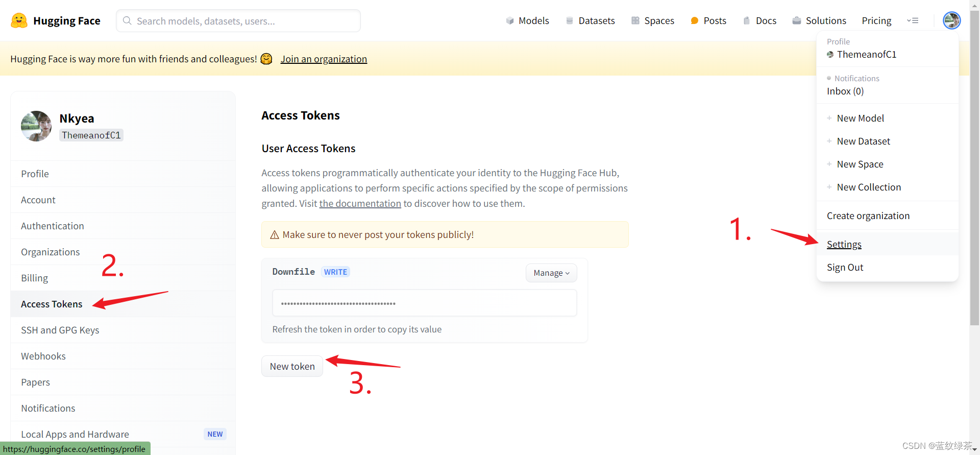Select Access Tokens in sidebar
Viewport: 980px width, 455px height.
[x=123, y=304]
